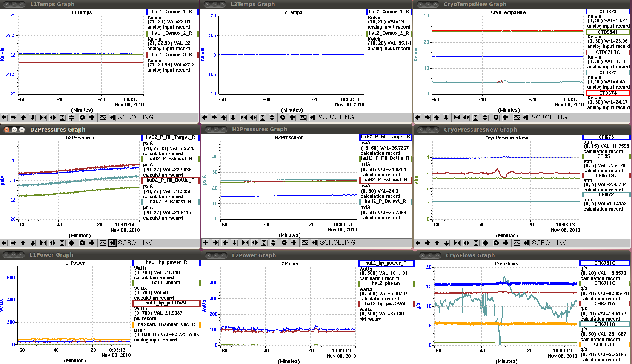This screenshot has width=632, height=364.
Task: Pan down in the CryoTempsNew graph toolbar
Action: pos(446,118)
